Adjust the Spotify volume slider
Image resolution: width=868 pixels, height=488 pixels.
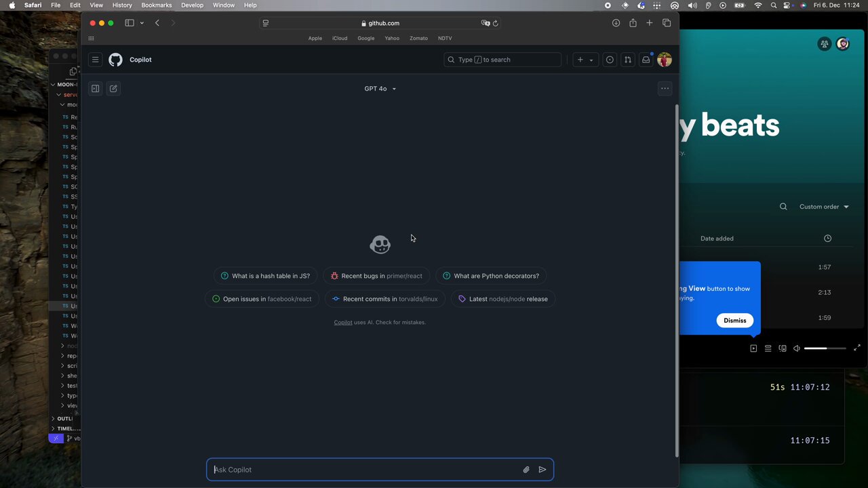pyautogui.click(x=825, y=348)
